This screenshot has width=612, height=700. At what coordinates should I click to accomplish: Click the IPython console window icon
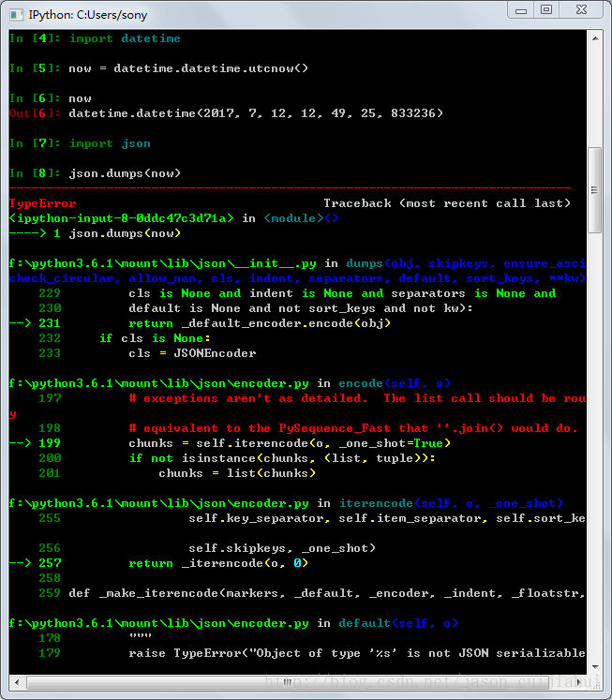pyautogui.click(x=17, y=15)
